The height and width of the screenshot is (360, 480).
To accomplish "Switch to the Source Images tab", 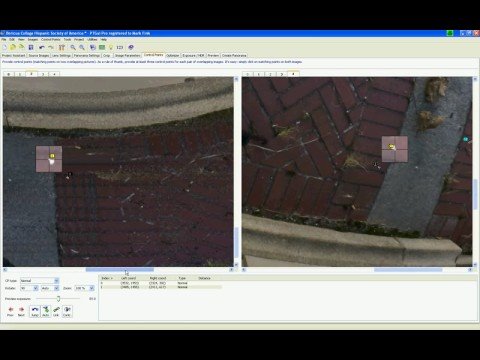I will point(39,55).
